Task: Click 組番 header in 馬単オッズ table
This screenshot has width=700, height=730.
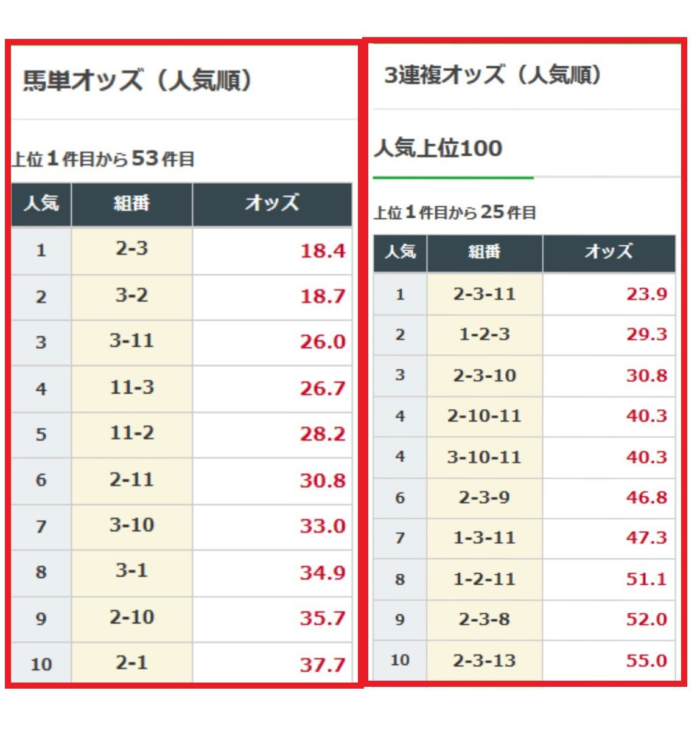Action: tap(131, 204)
